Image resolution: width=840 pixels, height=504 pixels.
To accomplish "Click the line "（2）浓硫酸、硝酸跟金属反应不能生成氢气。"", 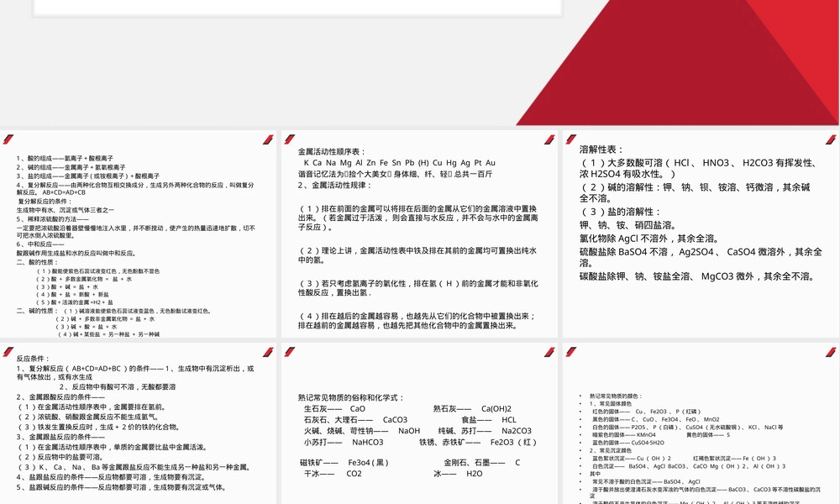I will (x=88, y=417).
